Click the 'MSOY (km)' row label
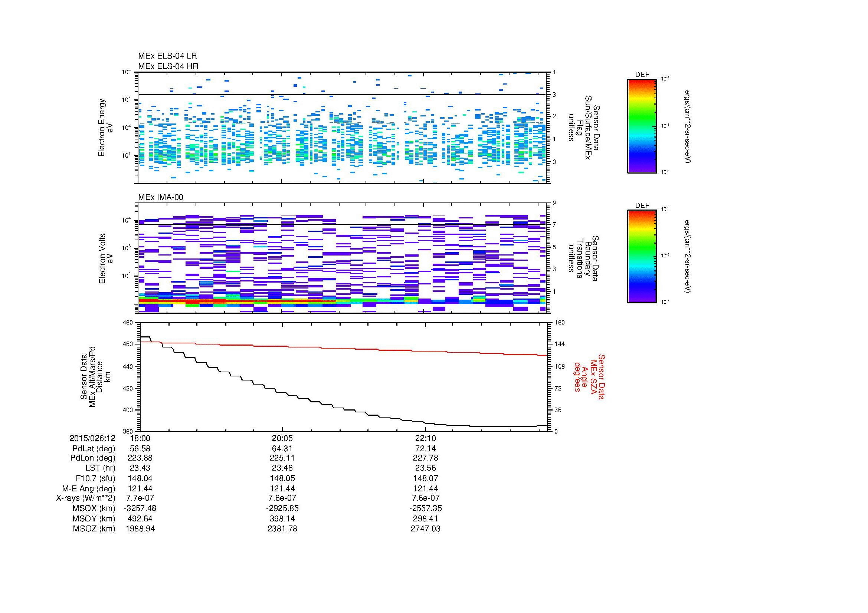 click(x=94, y=519)
